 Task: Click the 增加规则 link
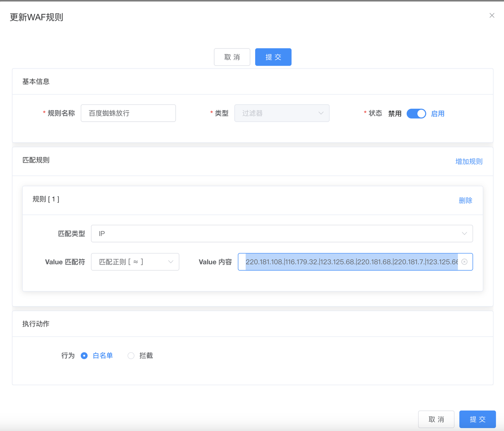(469, 161)
